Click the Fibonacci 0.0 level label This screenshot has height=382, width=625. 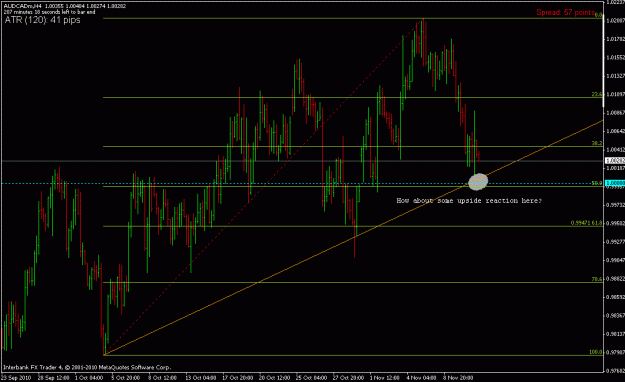[x=598, y=15]
